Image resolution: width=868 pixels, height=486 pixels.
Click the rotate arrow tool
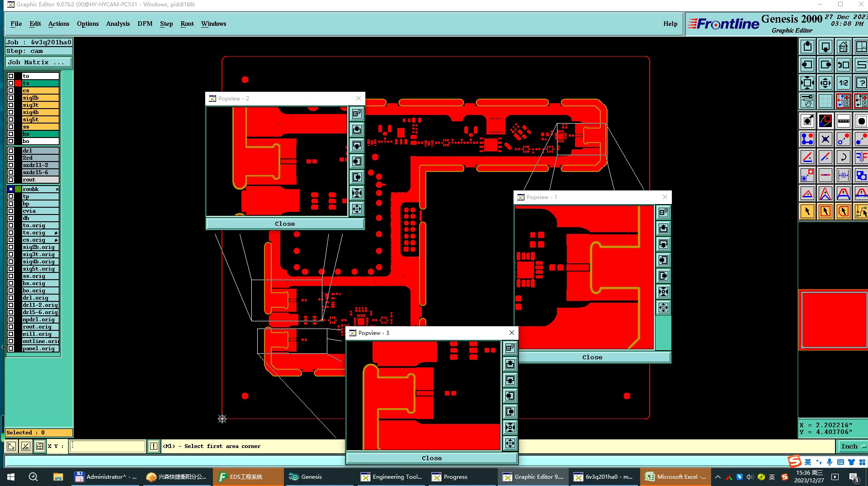pos(844,157)
